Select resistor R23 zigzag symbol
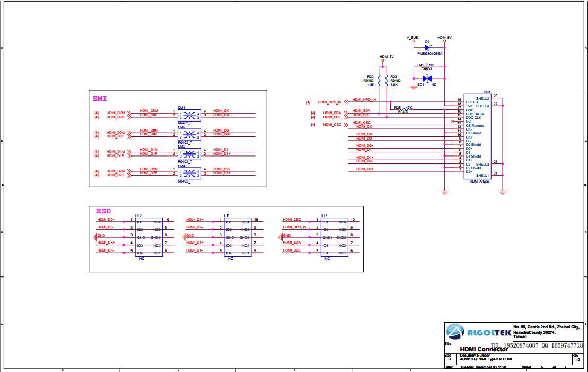Screen dimensions: 588x372 pyautogui.click(x=387, y=80)
